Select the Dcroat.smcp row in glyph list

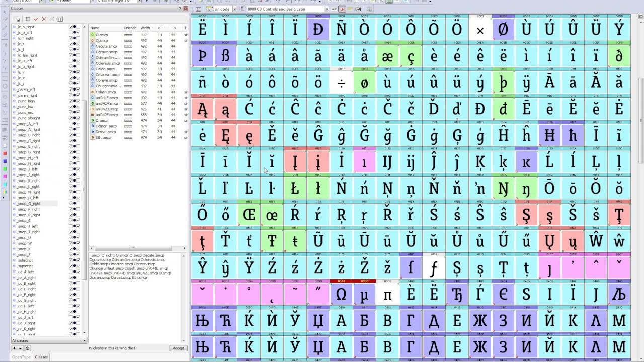[138, 132]
